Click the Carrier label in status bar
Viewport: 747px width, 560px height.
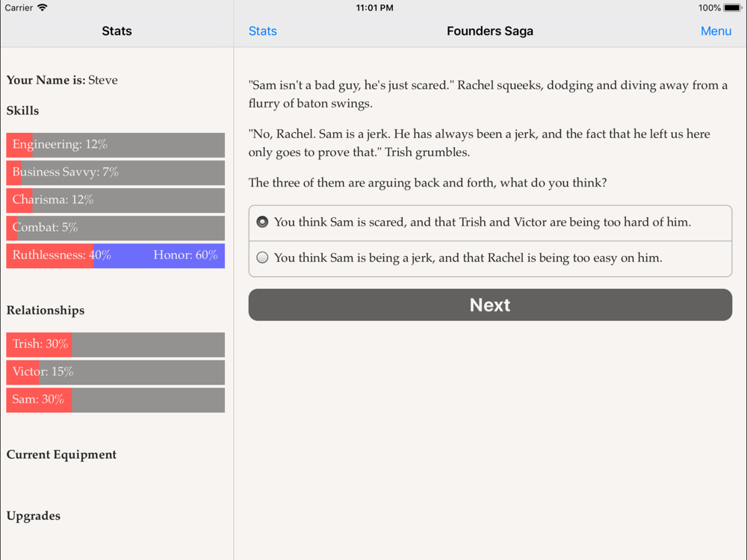click(19, 7)
